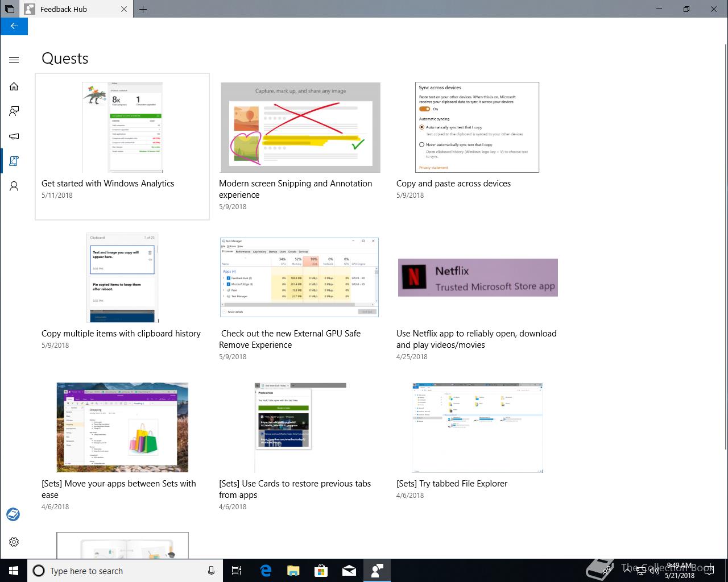Click '[Sets] Use Cards to restore previous tabs' title
Screen dimensions: 728x582
(x=295, y=489)
